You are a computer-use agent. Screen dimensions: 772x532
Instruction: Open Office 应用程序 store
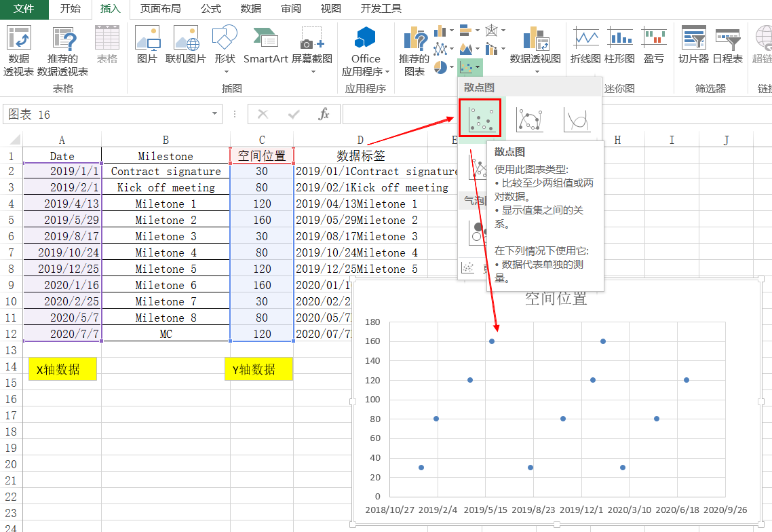[366, 51]
